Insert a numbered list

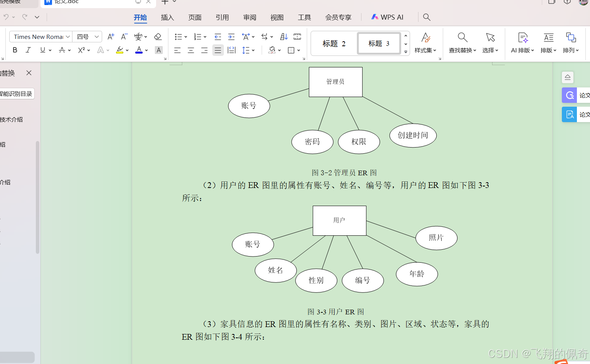(x=197, y=37)
